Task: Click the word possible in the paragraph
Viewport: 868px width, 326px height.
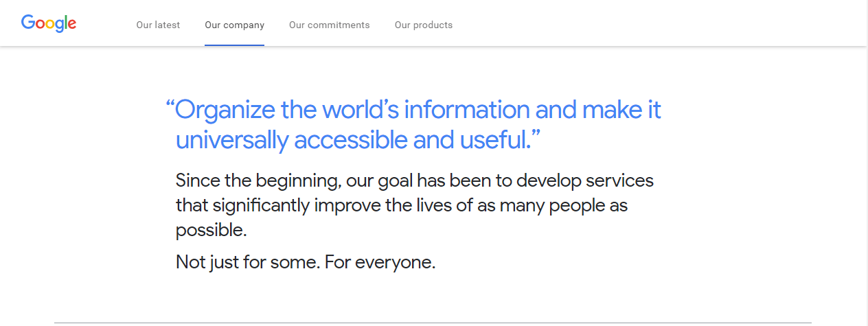Action: point(211,231)
